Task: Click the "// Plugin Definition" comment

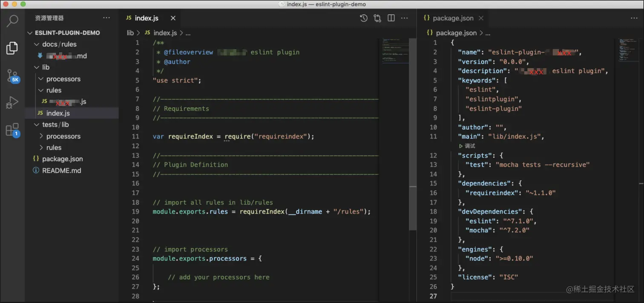Action: [x=190, y=164]
